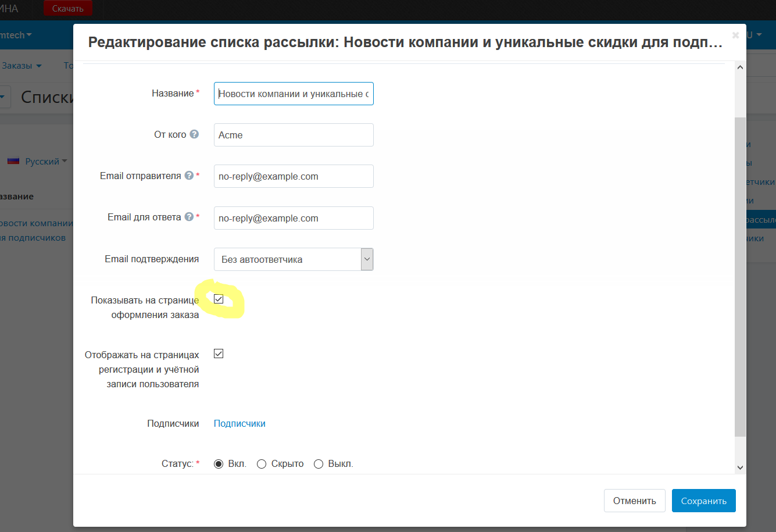776x532 pixels.
Task: Click the dialog vertical scrollbar thumb
Action: tap(740, 276)
